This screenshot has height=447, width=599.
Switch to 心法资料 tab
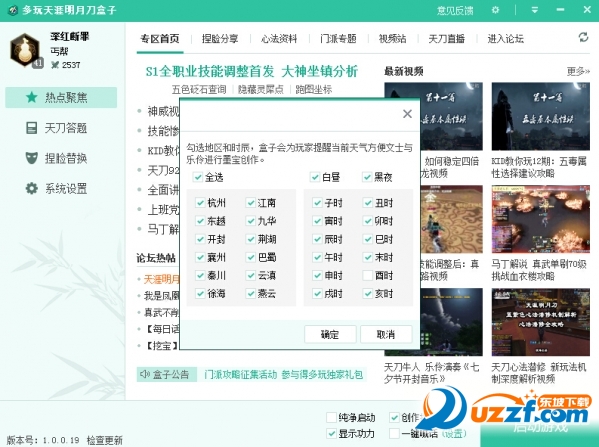click(279, 39)
